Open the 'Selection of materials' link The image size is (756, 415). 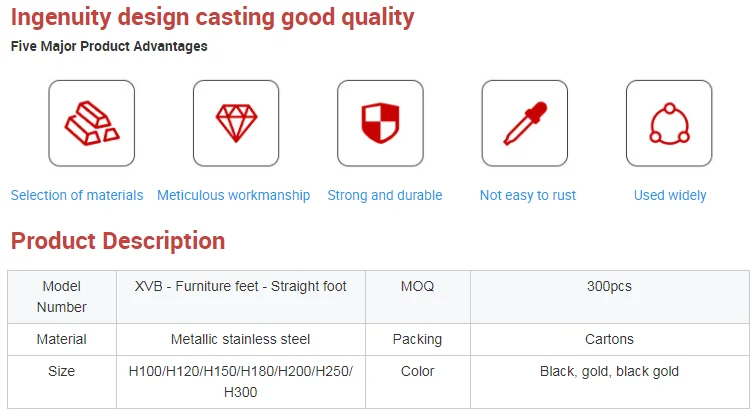[77, 195]
